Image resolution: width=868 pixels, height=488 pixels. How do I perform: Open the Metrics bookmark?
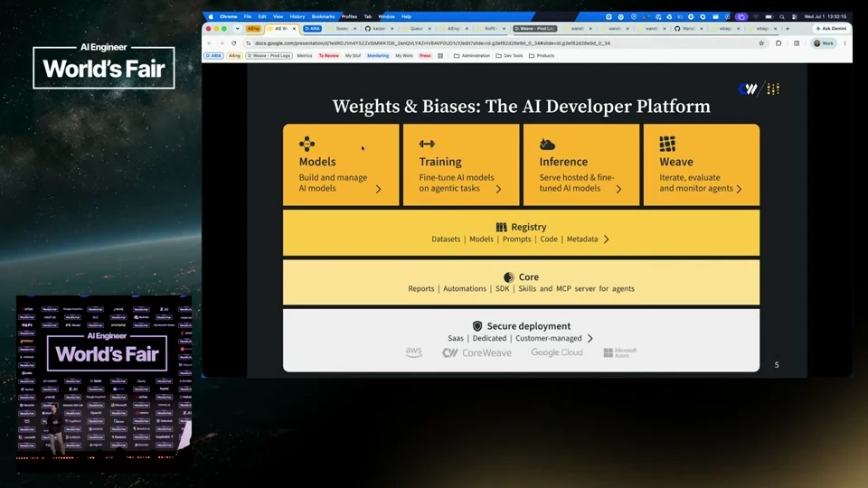pos(305,56)
